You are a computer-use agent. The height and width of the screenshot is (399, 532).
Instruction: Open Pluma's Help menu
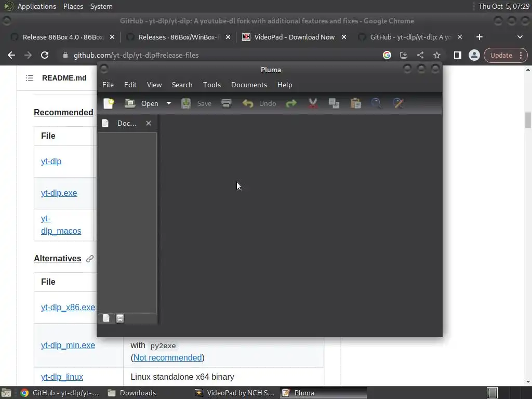click(x=285, y=85)
